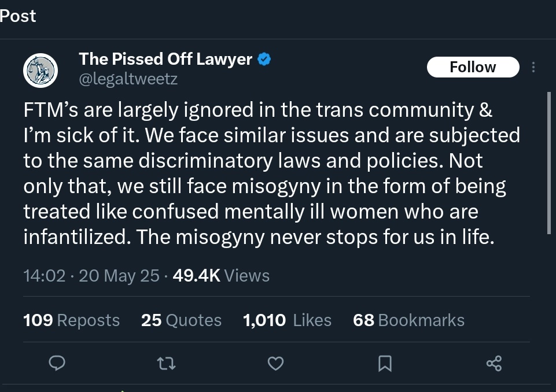Click the vertical scrollbar on the right
This screenshot has height=392, width=556.
click(x=549, y=162)
